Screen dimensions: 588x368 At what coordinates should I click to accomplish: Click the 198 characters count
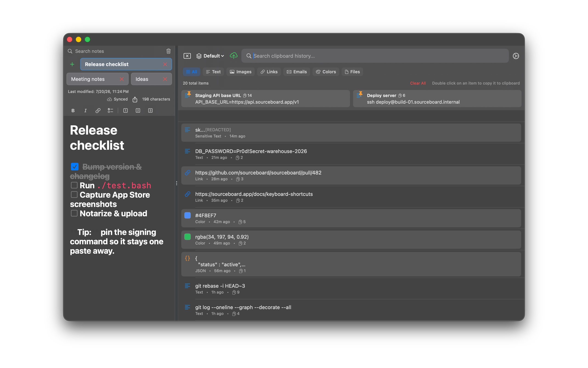pos(156,99)
